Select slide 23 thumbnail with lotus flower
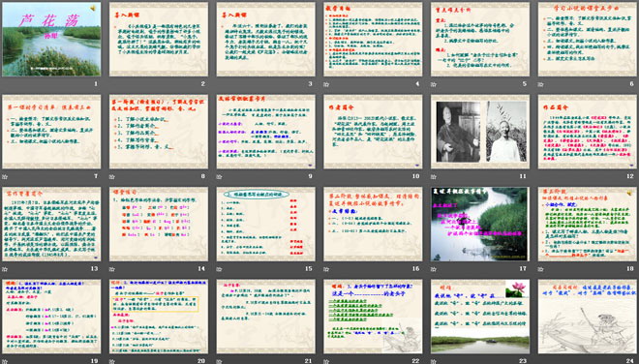Viewport: 639px width, 364px height. (480, 317)
